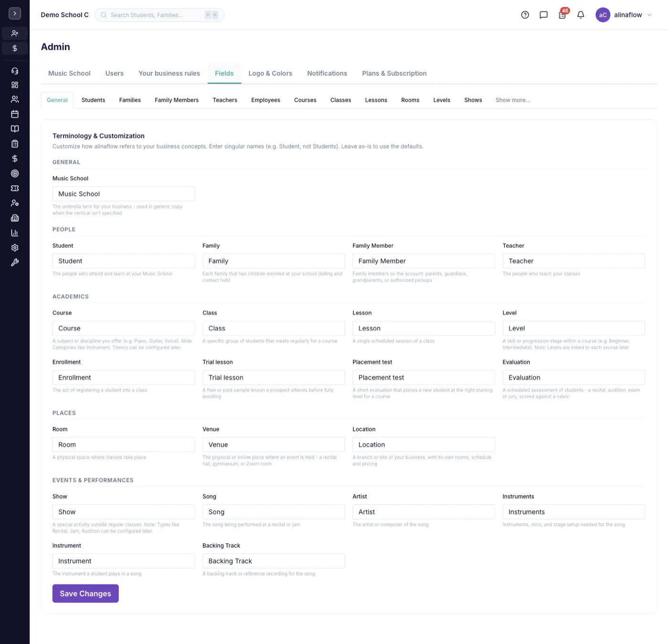
Task: Select the Students fields sub-tab
Action: coord(94,100)
